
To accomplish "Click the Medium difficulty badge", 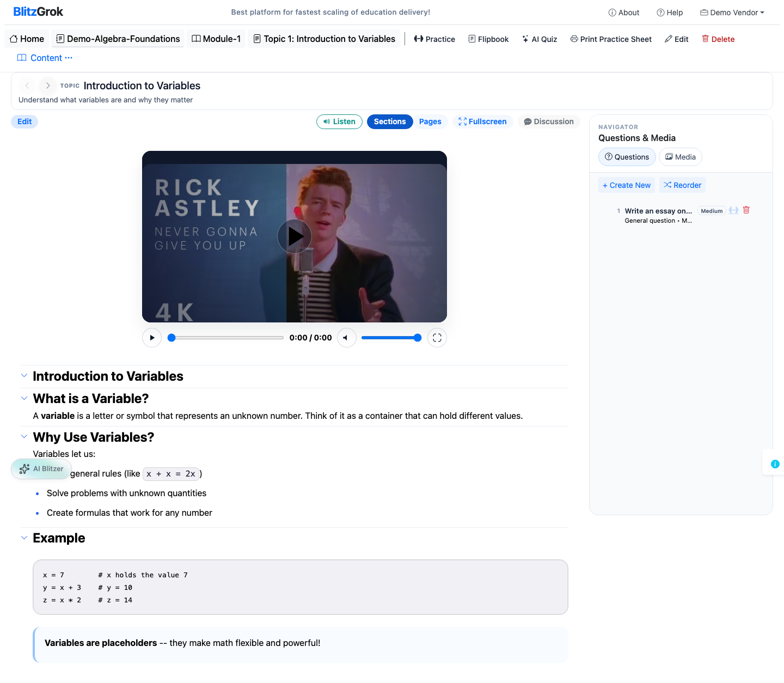I will [712, 211].
